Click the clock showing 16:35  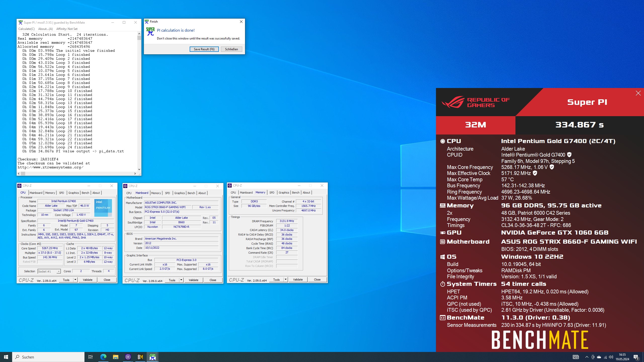pyautogui.click(x=622, y=355)
